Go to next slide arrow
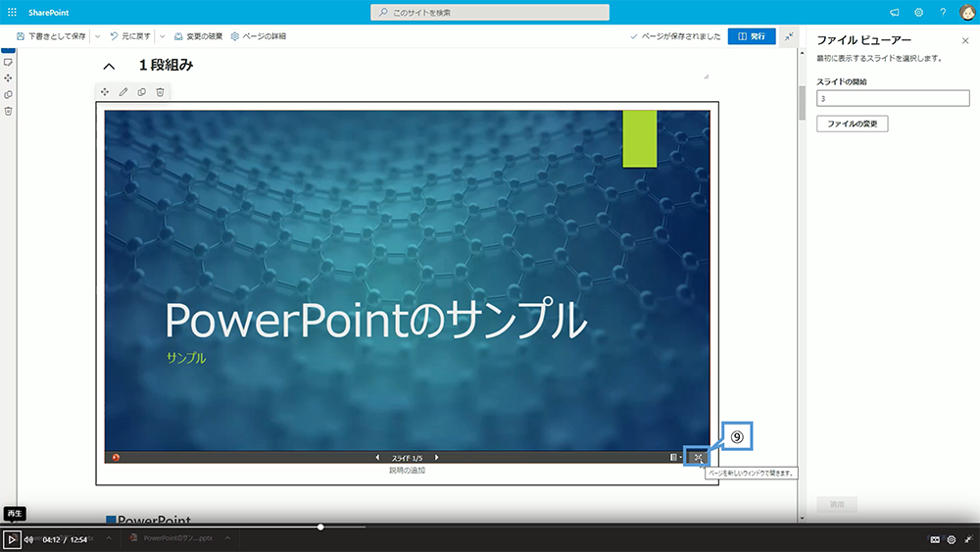The width and height of the screenshot is (980, 552). coord(436,458)
